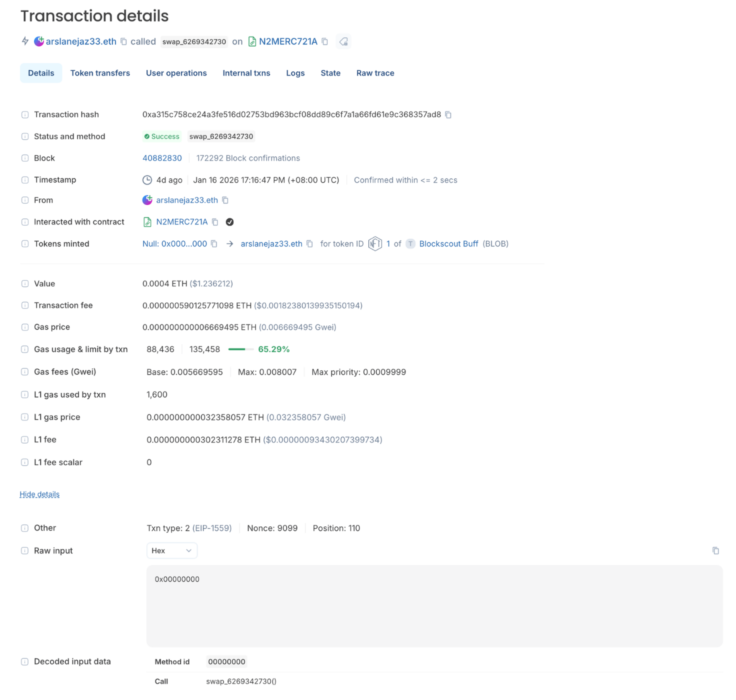Screen dimensions: 736x700
Task: Switch to the Logs tab
Action: (x=295, y=73)
